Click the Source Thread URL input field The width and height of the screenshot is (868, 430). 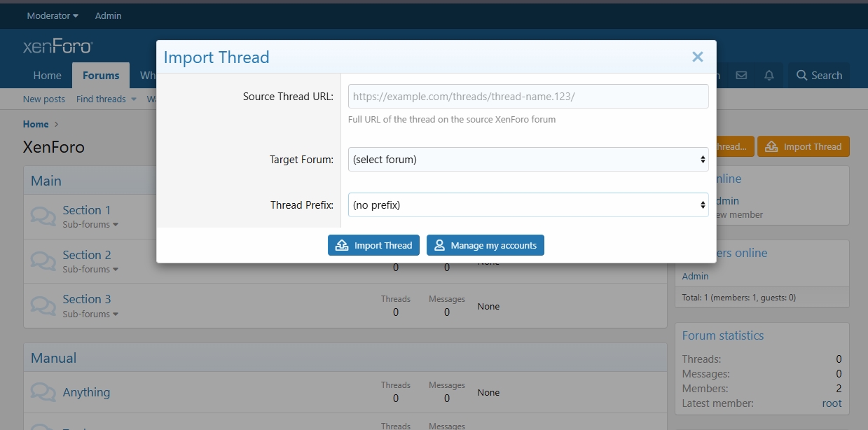pyautogui.click(x=528, y=97)
